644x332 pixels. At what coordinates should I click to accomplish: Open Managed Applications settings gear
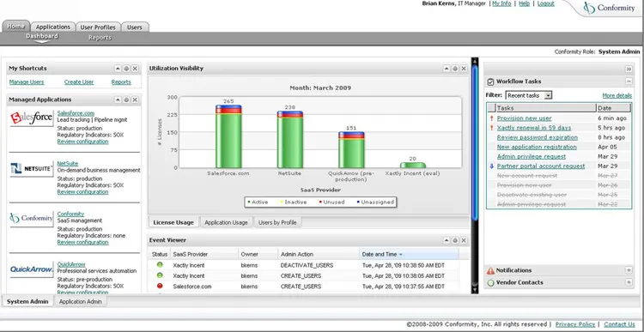pos(126,100)
